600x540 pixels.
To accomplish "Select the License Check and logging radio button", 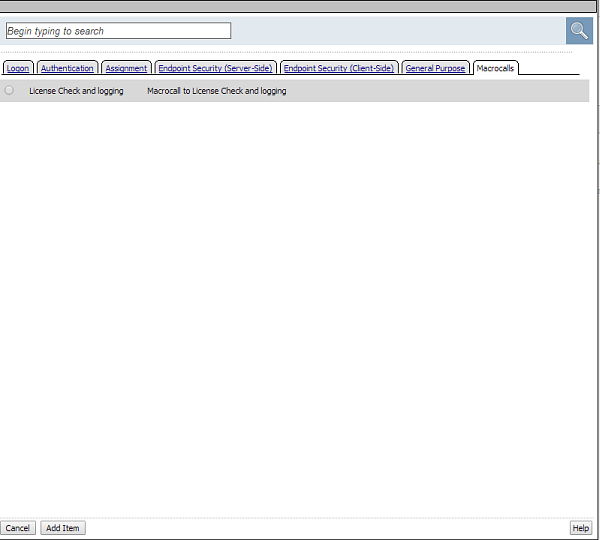I will (x=10, y=91).
